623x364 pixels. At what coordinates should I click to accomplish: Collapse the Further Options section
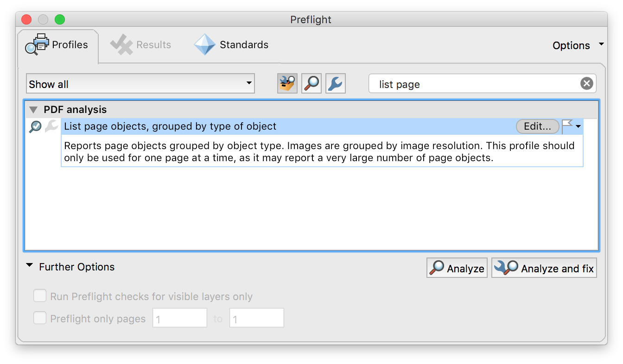click(x=30, y=266)
